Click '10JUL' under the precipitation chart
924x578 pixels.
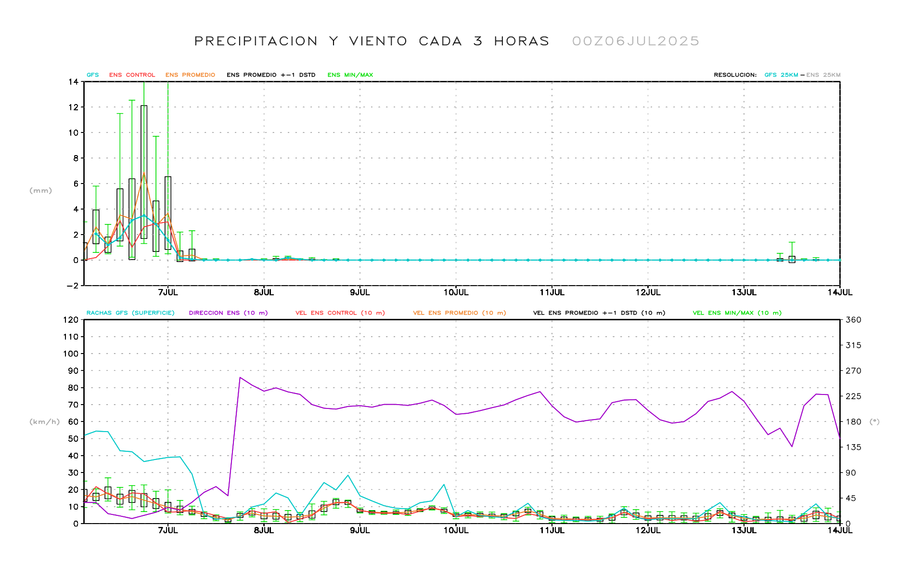click(x=456, y=292)
